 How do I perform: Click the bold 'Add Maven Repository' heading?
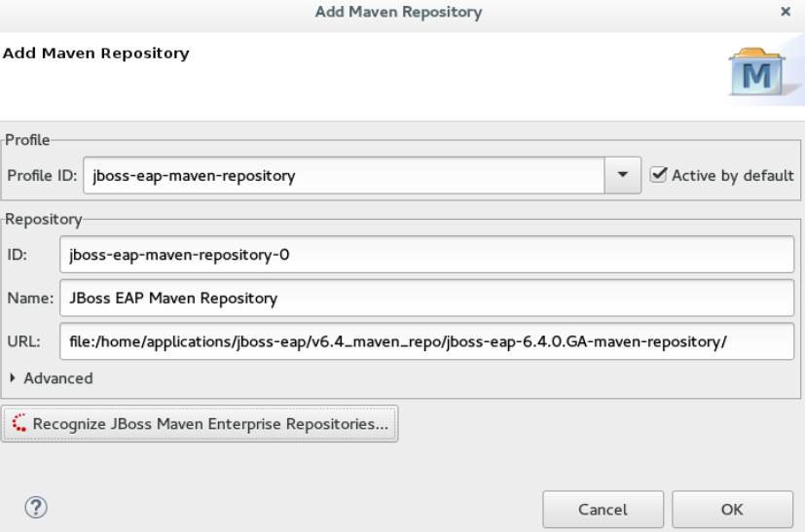95,53
